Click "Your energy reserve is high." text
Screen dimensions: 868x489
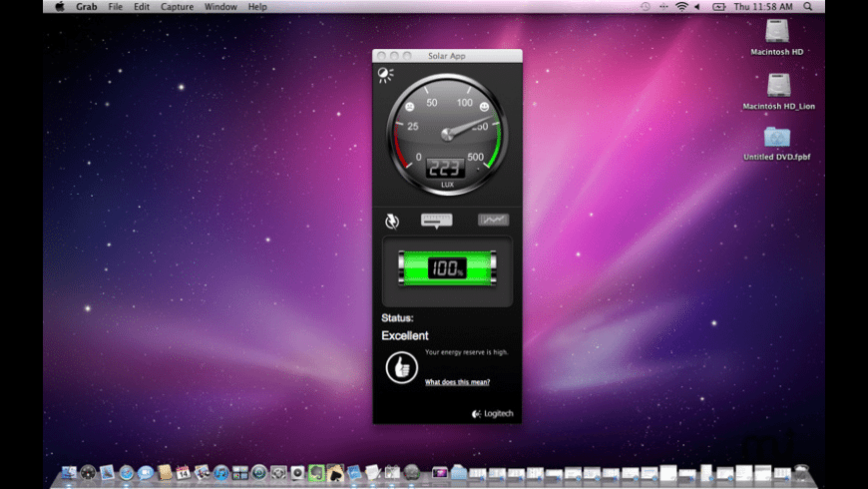[466, 351]
